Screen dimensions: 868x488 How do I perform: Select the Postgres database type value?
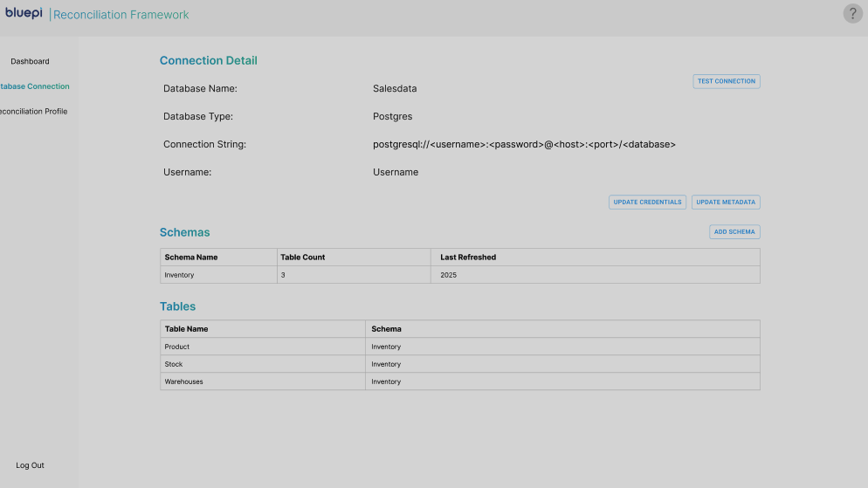(392, 116)
